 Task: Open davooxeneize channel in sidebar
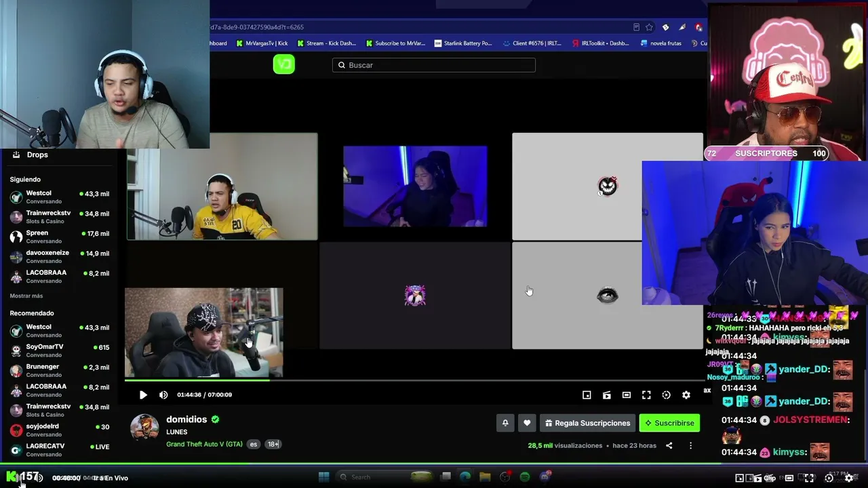click(x=60, y=256)
